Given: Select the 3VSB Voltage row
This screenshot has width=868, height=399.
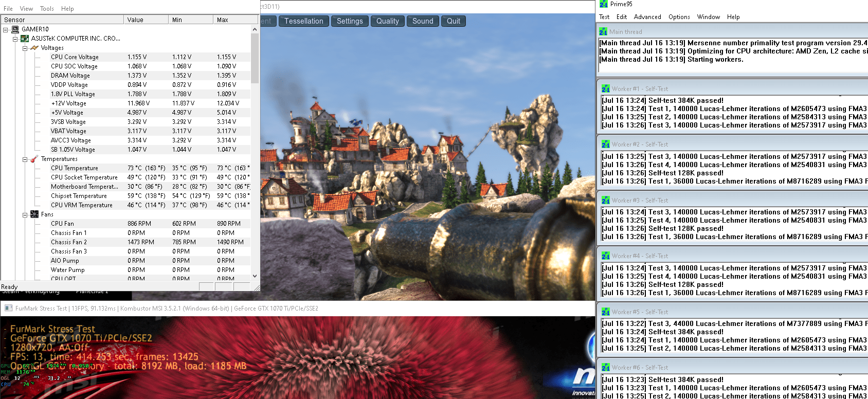Looking at the screenshot, I should [150, 122].
